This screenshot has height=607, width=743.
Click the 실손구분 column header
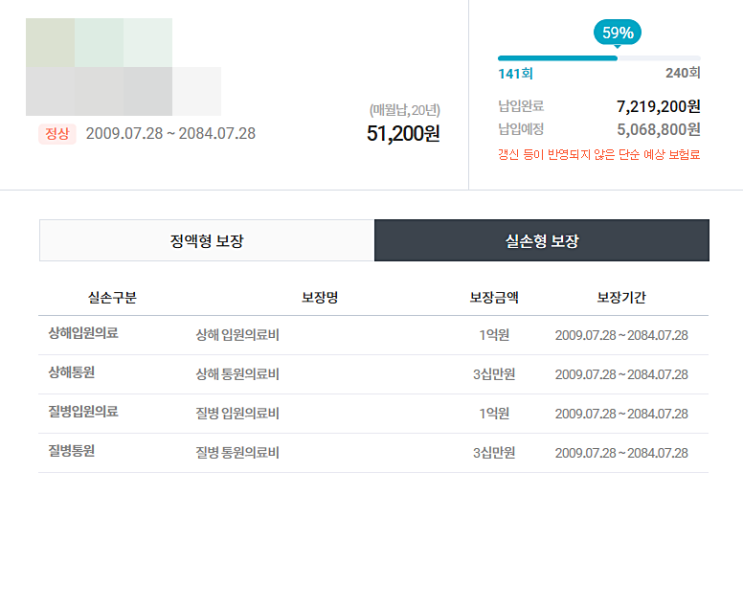pyautogui.click(x=112, y=298)
